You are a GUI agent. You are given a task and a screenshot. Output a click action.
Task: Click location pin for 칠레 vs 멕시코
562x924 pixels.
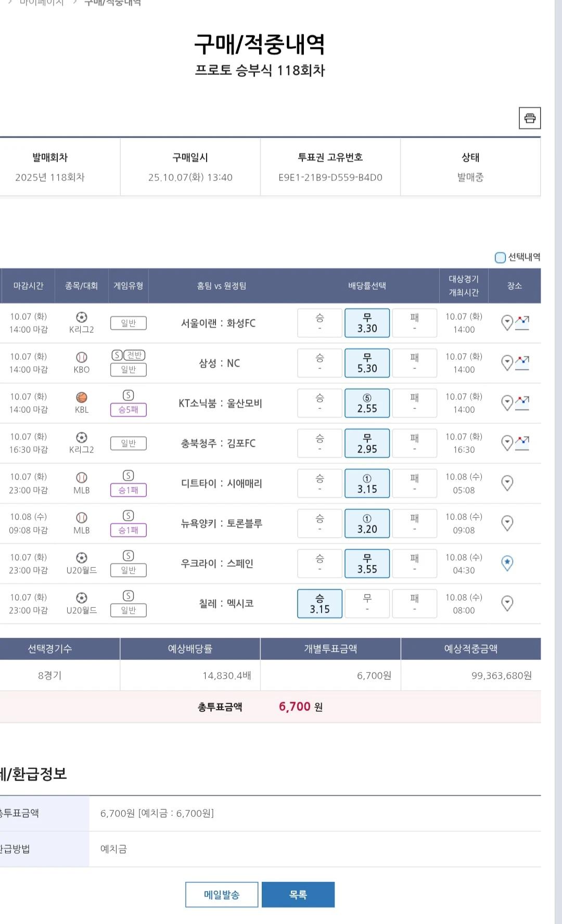click(507, 603)
